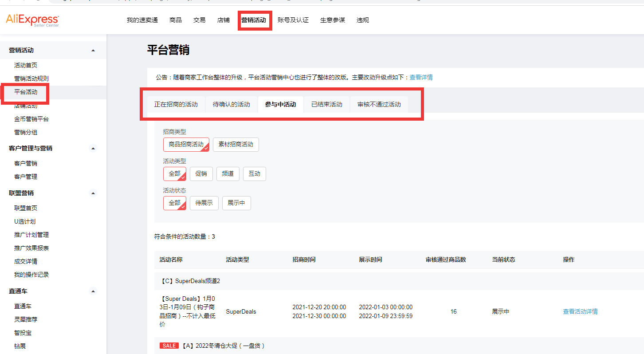The image size is (644, 354).
Task: Click the Super Deals 1月03日-1月09日 activity name
Action: tap(187, 311)
